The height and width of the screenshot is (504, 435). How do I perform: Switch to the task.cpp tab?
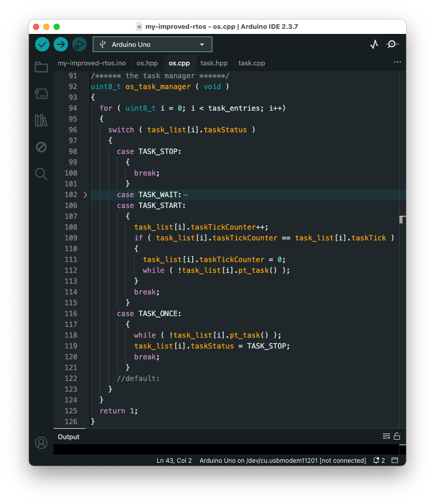(252, 63)
